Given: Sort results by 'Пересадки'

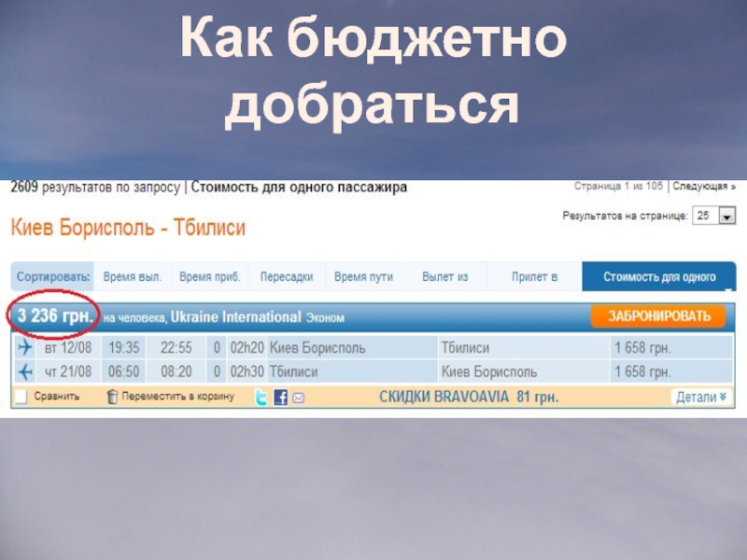Looking at the screenshot, I should pyautogui.click(x=287, y=277).
